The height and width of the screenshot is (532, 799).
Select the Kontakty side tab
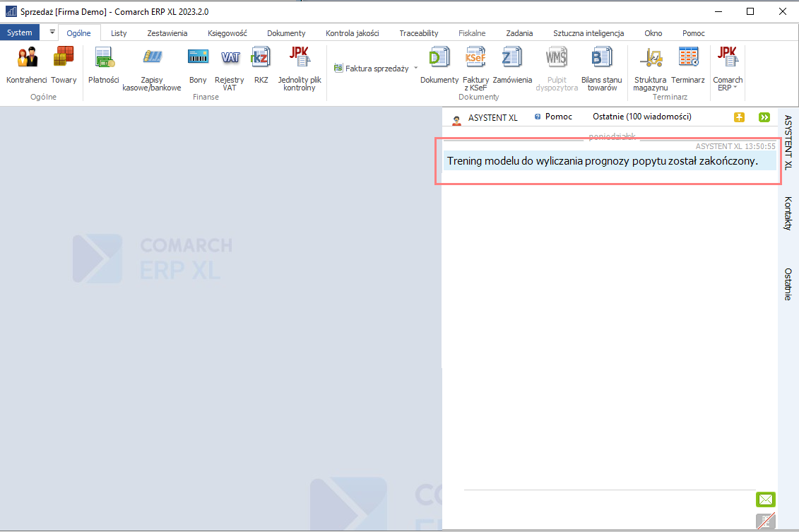pyautogui.click(x=788, y=213)
